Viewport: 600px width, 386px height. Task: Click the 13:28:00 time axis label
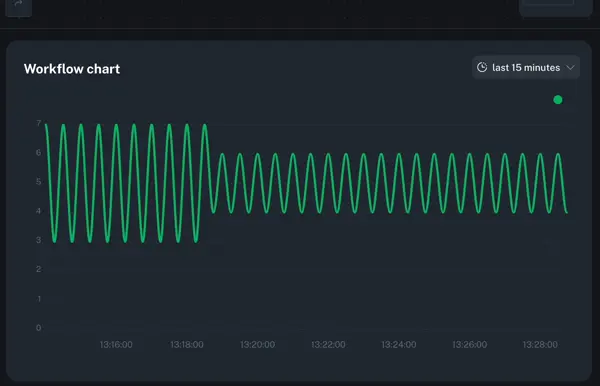click(x=540, y=345)
